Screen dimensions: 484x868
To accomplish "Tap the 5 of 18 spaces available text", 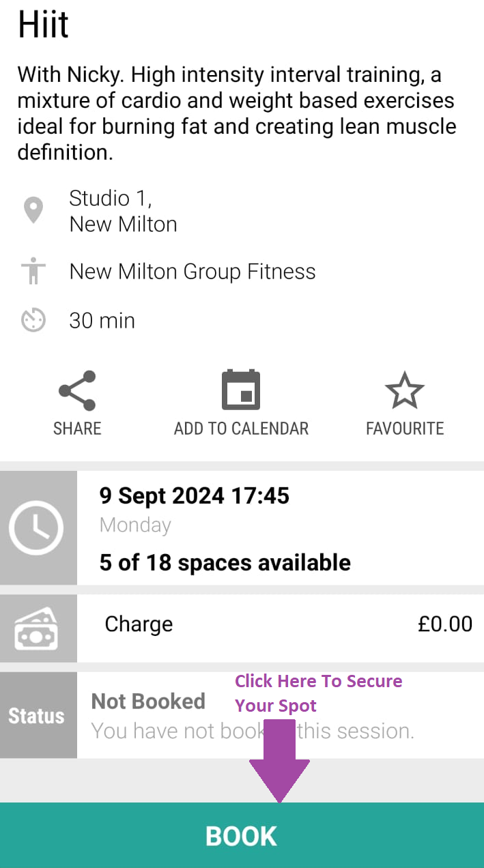I will (225, 562).
